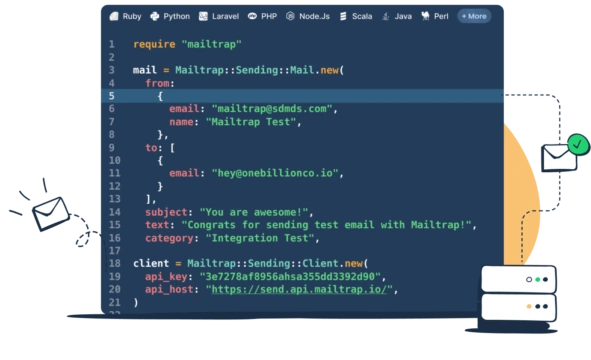This screenshot has height=360, width=591.
Task: Open the https://send.api.mailtrap.io/ link
Action: [x=299, y=289]
